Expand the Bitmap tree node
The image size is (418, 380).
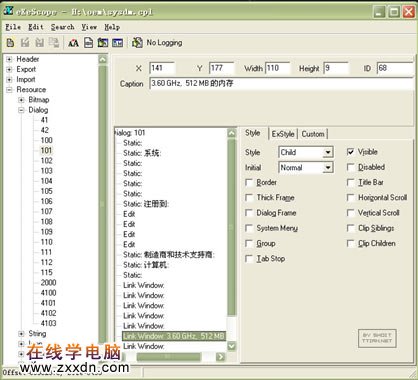tap(21, 100)
